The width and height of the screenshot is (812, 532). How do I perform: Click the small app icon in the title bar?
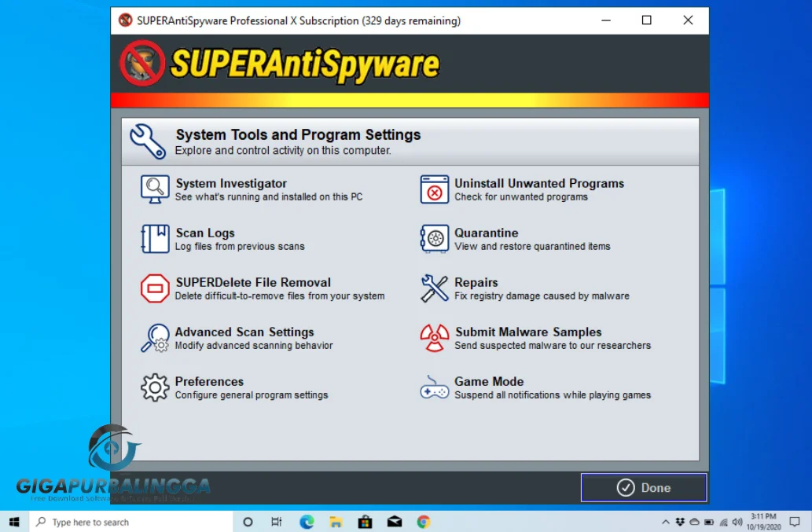(125, 20)
